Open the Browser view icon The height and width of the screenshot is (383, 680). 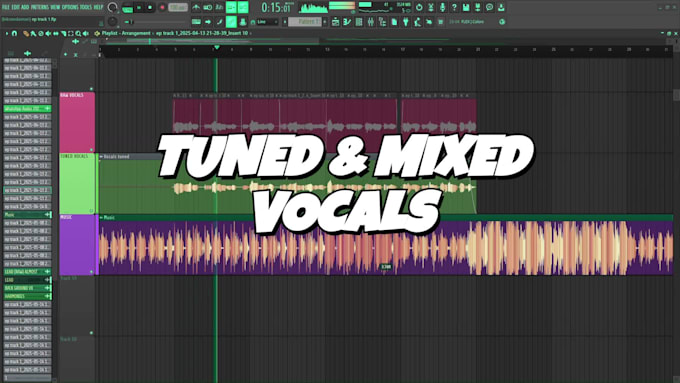click(382, 22)
